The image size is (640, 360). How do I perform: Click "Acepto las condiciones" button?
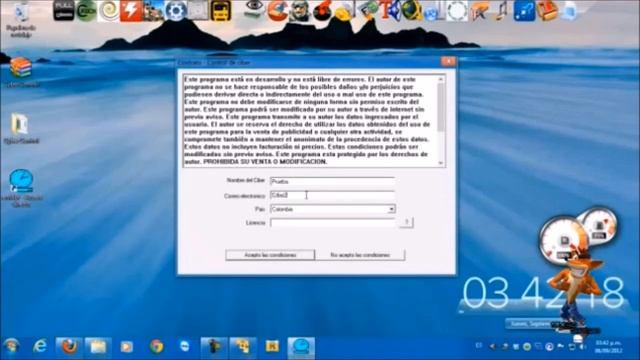[x=270, y=255]
